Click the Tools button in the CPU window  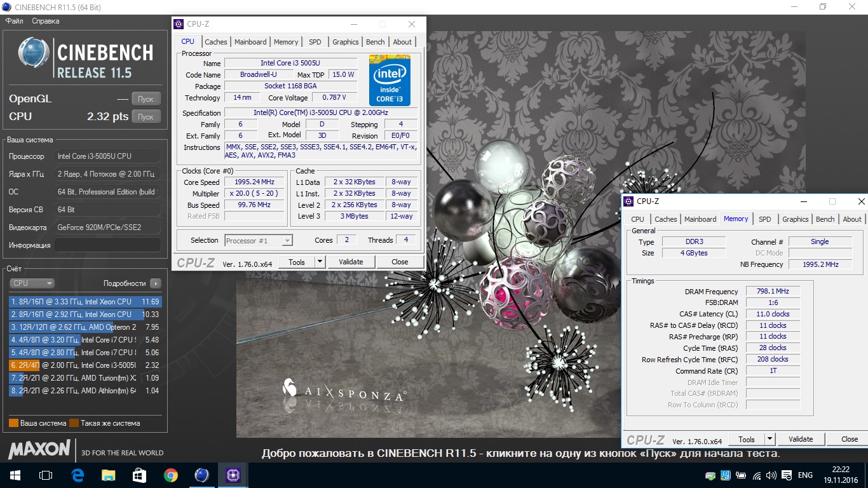pyautogui.click(x=297, y=262)
